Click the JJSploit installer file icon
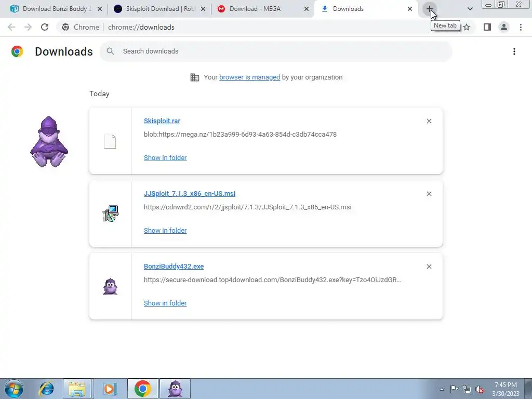532x399 pixels. (x=110, y=214)
